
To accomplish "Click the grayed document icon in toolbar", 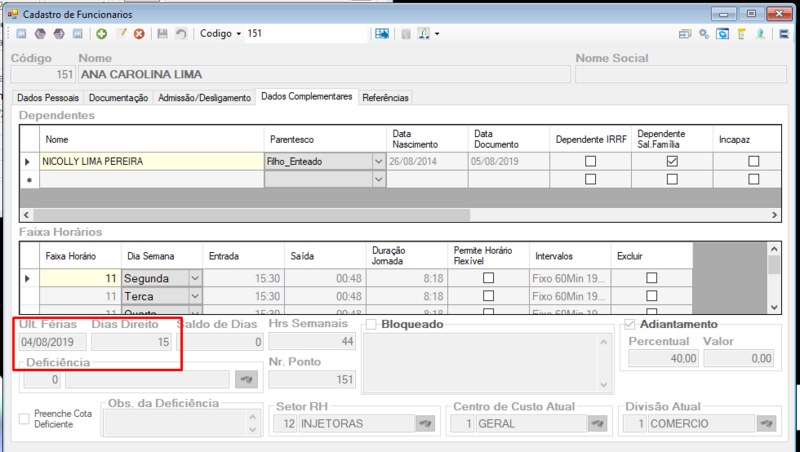I will [x=406, y=34].
